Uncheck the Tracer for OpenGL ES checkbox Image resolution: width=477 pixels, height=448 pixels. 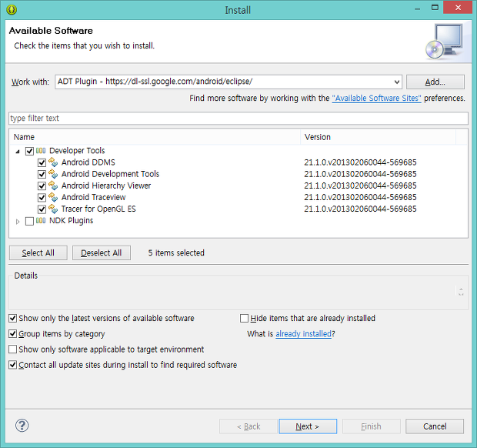(x=42, y=209)
